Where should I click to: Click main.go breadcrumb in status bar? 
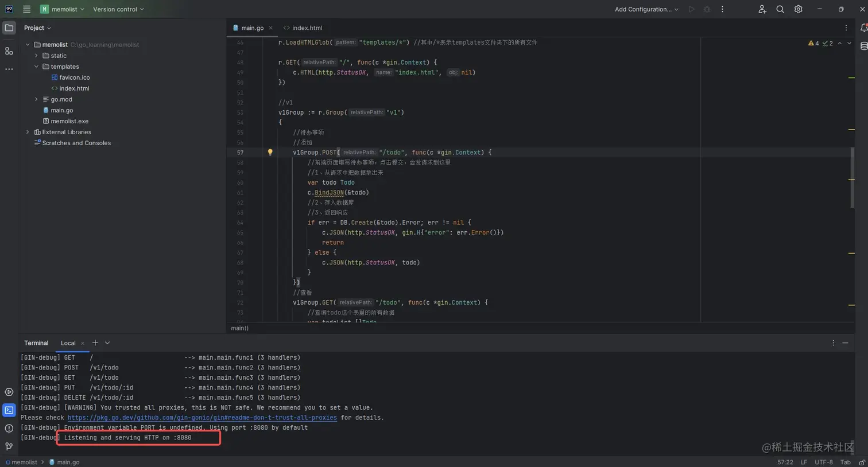point(64,462)
